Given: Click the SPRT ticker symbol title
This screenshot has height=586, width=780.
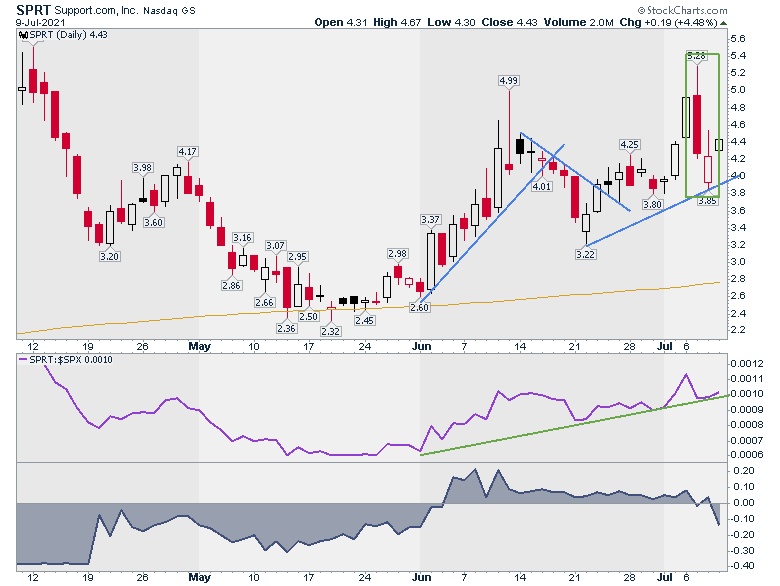Looking at the screenshot, I should coord(33,9).
